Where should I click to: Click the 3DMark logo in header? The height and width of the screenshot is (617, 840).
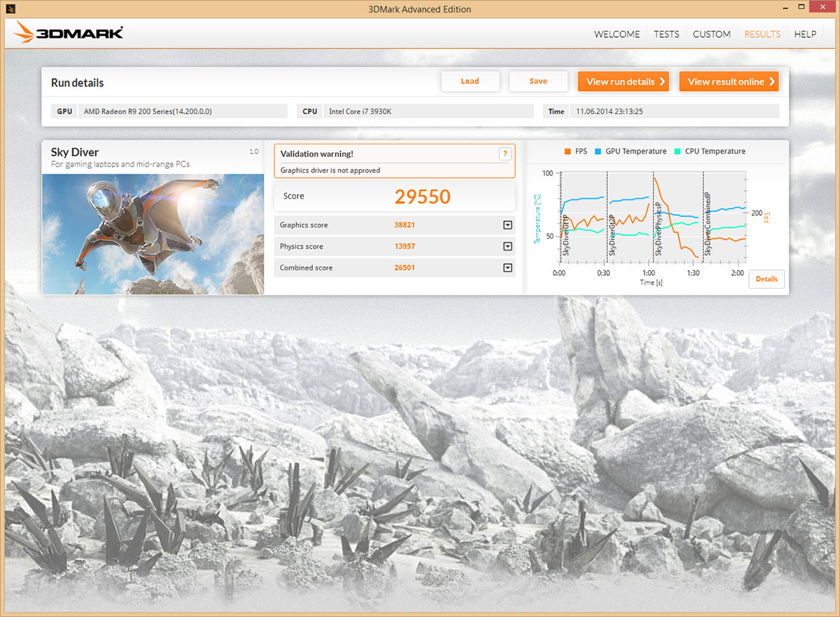click(69, 32)
